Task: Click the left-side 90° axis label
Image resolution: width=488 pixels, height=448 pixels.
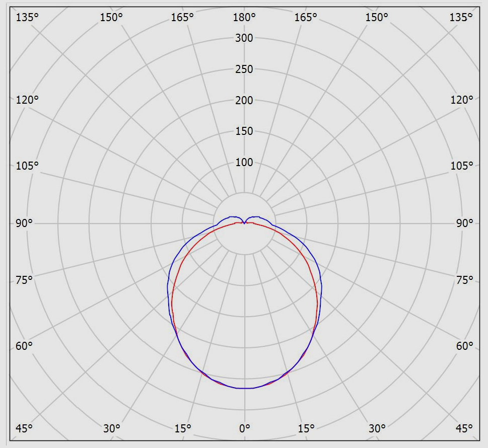Action: [x=24, y=223]
